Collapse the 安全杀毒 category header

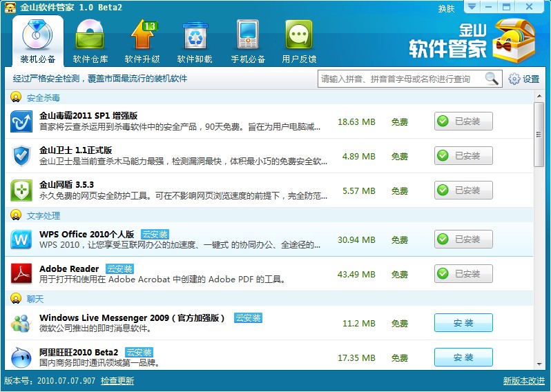pyautogui.click(x=16, y=97)
